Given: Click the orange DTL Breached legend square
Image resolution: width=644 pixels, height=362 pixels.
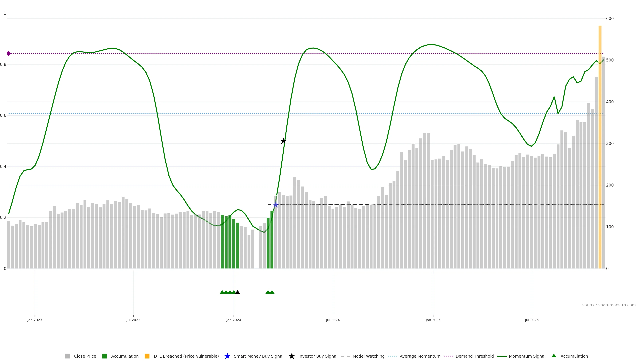Looking at the screenshot, I should click(147, 356).
